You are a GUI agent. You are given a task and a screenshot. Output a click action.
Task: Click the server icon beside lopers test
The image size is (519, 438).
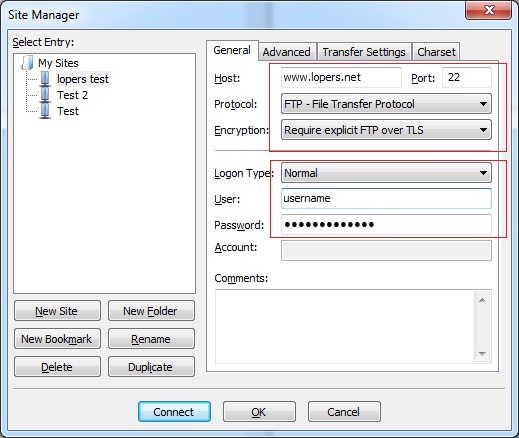pos(45,79)
